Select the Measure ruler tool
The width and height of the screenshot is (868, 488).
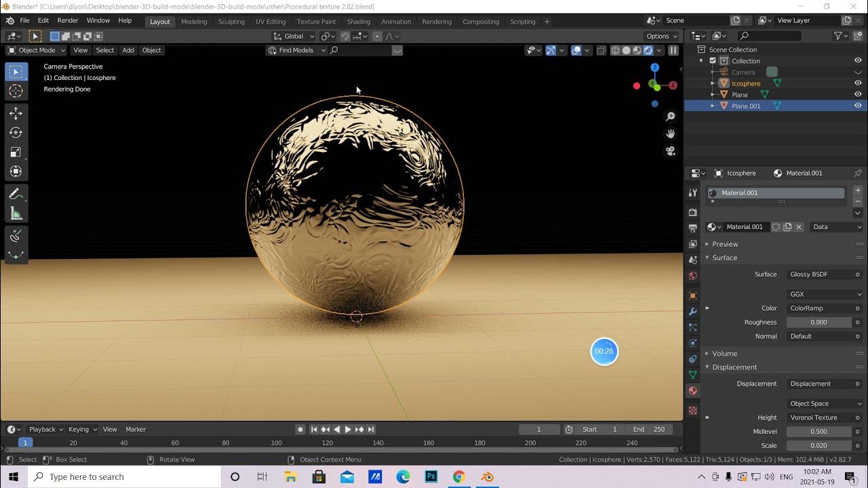point(16,214)
